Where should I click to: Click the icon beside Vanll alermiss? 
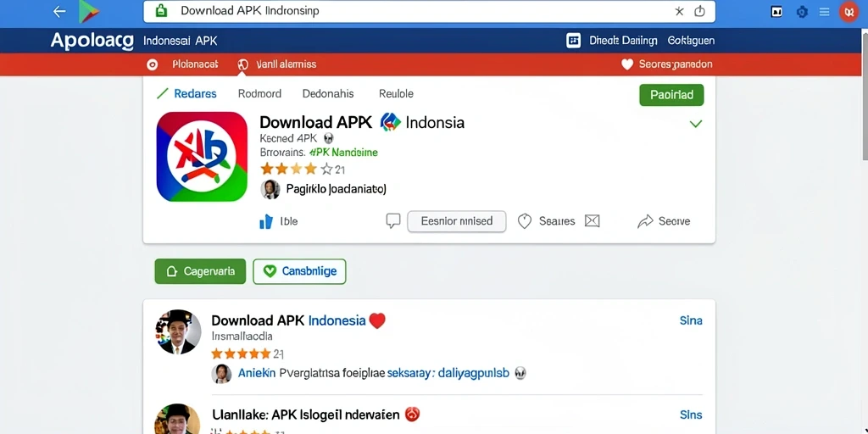pyautogui.click(x=243, y=64)
